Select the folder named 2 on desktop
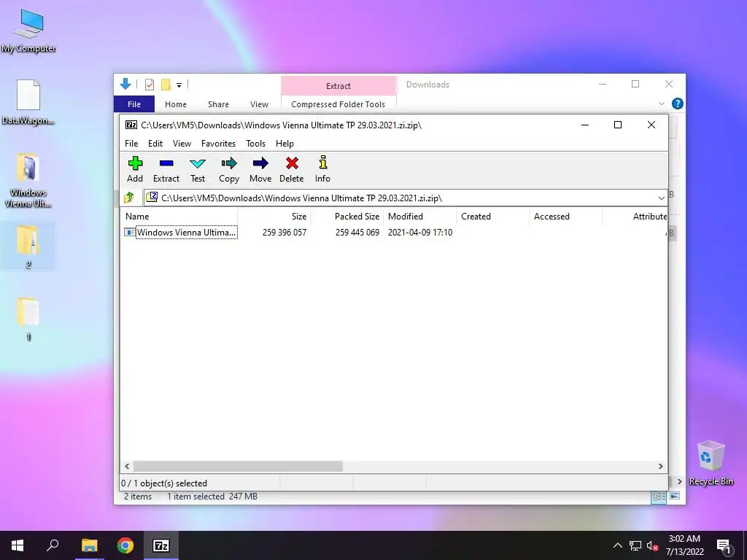The width and height of the screenshot is (747, 560). click(28, 246)
